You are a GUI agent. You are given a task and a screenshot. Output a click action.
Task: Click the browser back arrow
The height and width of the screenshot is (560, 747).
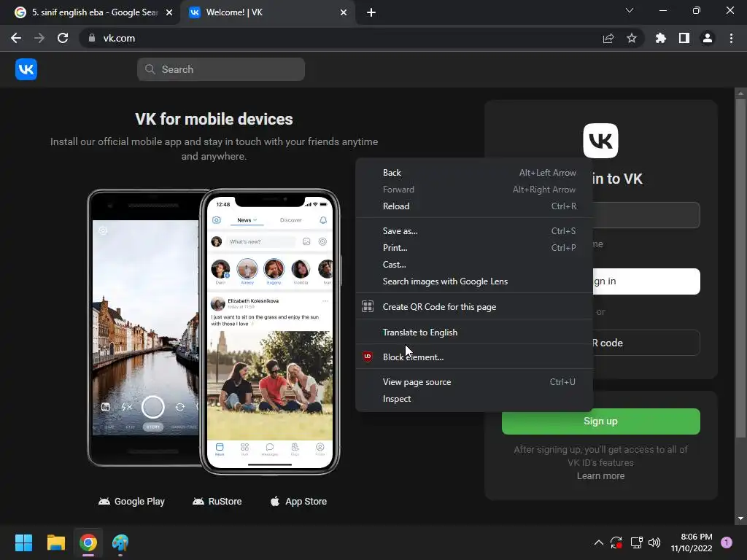(x=16, y=38)
